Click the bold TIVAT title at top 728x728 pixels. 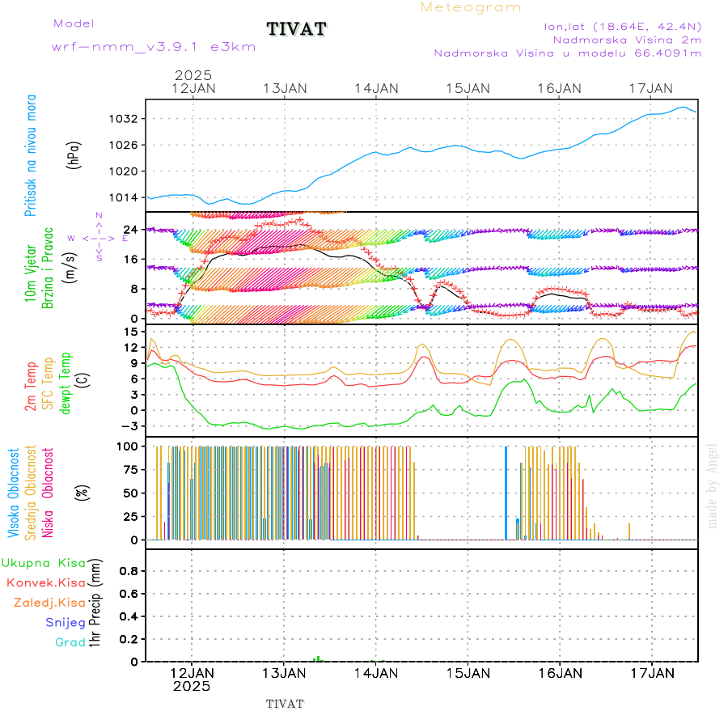pos(297,29)
